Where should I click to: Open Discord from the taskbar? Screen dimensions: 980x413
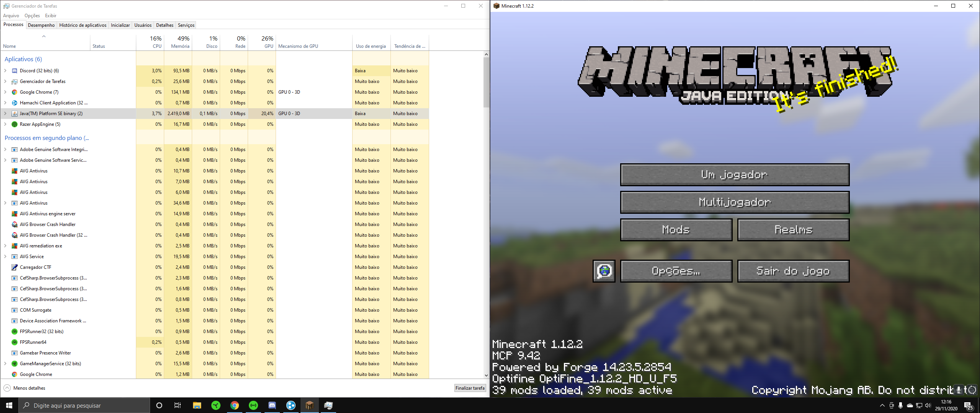[x=272, y=405]
